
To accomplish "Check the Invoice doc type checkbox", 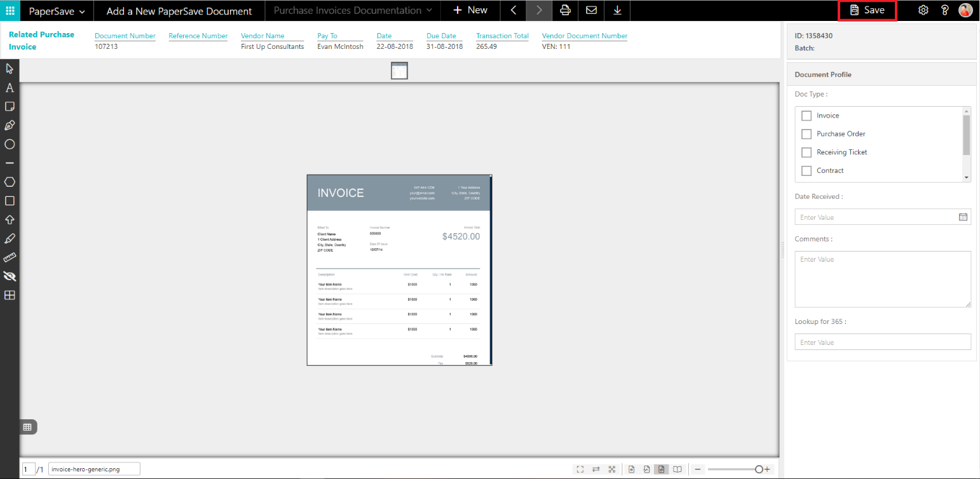I will [806, 116].
